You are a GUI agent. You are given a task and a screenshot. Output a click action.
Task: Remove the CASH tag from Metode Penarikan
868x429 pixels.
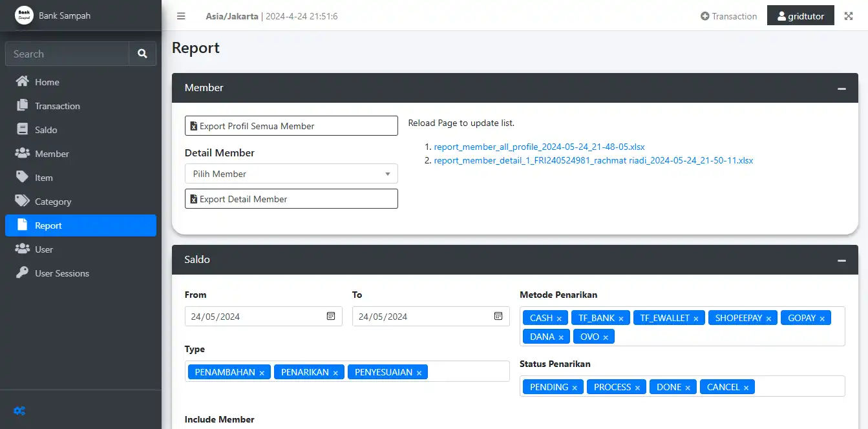pyautogui.click(x=559, y=319)
